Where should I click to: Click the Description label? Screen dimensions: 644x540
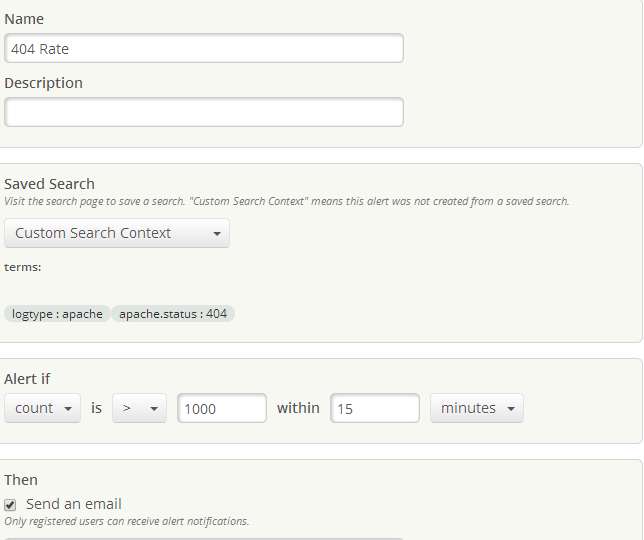tap(43, 83)
